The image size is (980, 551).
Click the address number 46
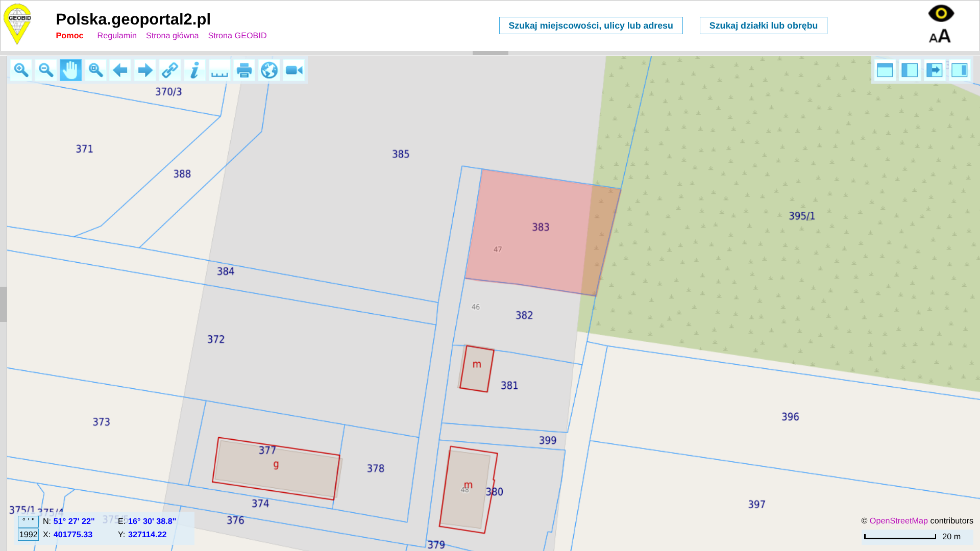[476, 307]
